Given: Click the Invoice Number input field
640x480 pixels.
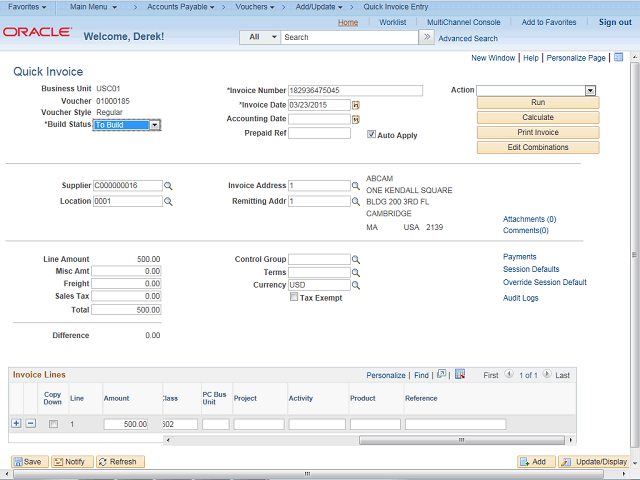Looking at the screenshot, I should [x=354, y=90].
